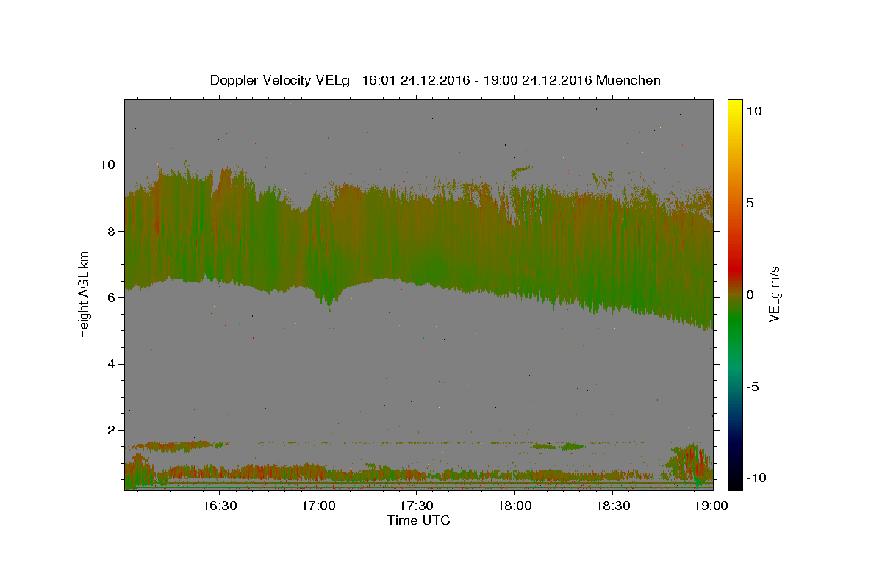Click the 17:00 time axis label
Image resolution: width=882 pixels, height=588 pixels.
(x=318, y=506)
